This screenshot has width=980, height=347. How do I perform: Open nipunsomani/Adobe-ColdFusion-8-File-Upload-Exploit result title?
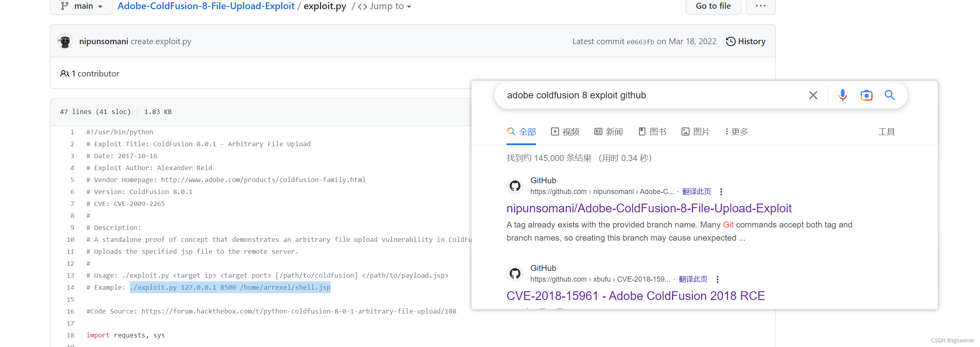[649, 208]
